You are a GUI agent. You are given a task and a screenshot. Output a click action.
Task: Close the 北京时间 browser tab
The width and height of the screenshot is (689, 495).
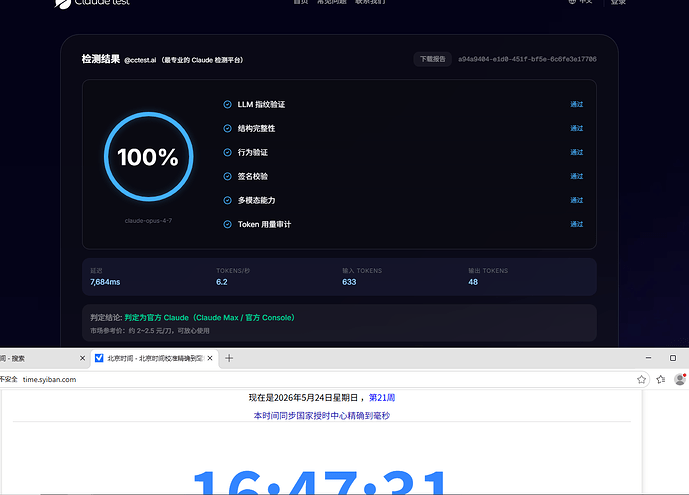210,358
